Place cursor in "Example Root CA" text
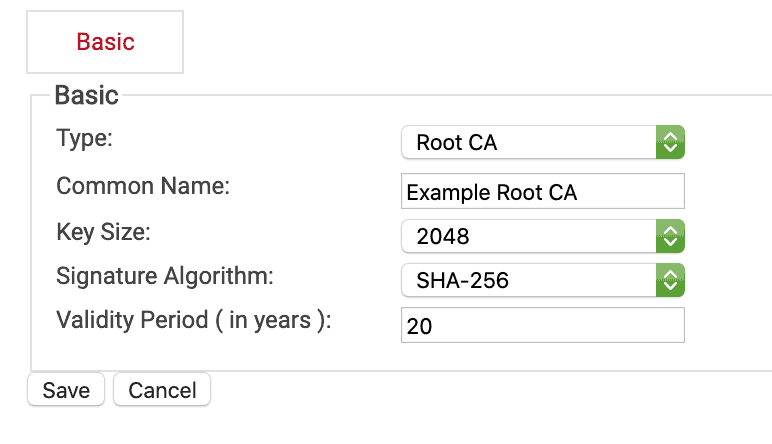The image size is (772, 444). coord(492,192)
